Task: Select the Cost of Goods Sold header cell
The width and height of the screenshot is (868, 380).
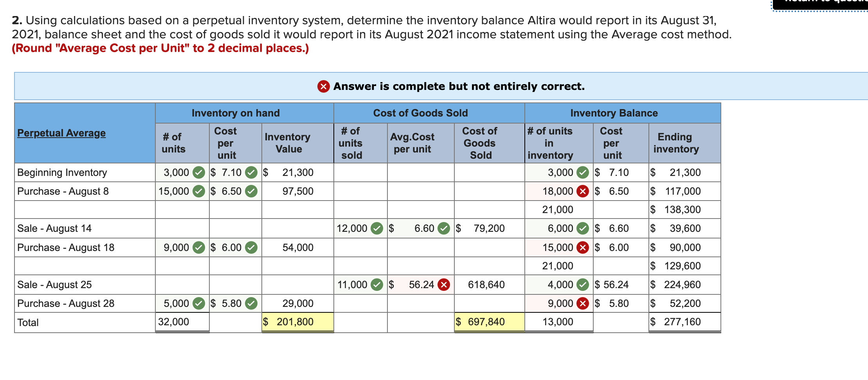Action: (x=420, y=113)
